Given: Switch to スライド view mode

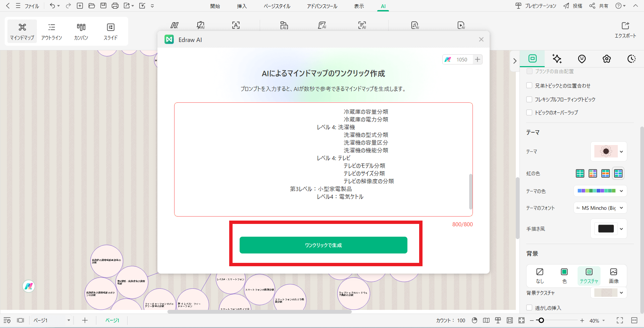Looking at the screenshot, I should coord(111,31).
